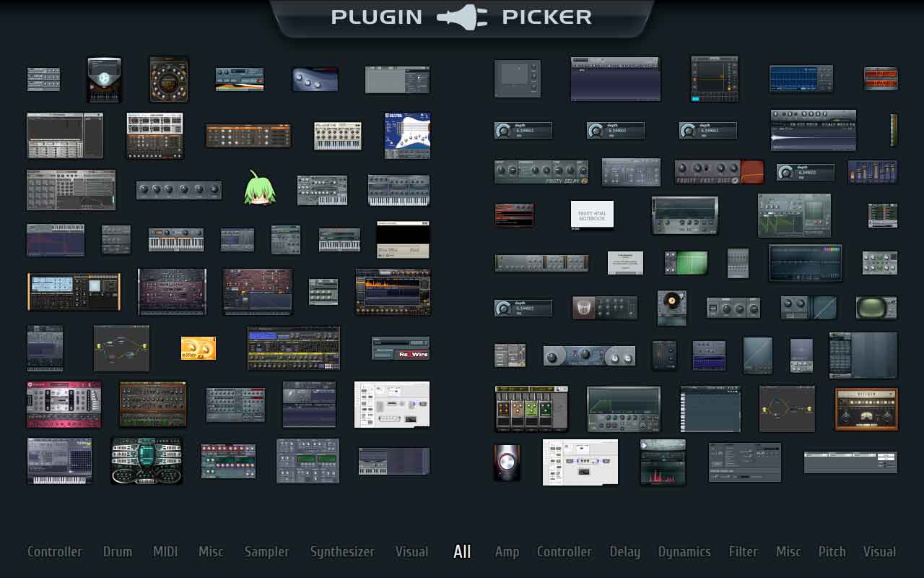Screen dimensions: 924x578
Task: Pick the Fruity HTML Notebook plugin
Action: click(x=592, y=215)
